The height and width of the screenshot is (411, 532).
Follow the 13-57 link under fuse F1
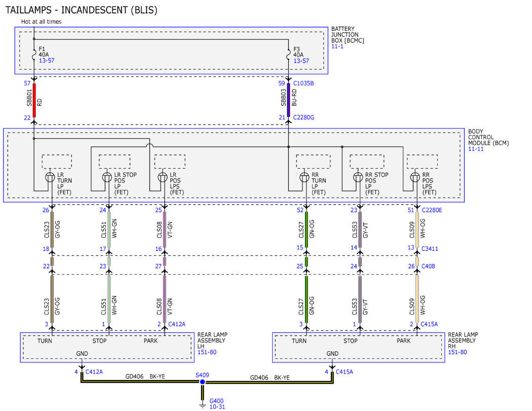click(47, 61)
